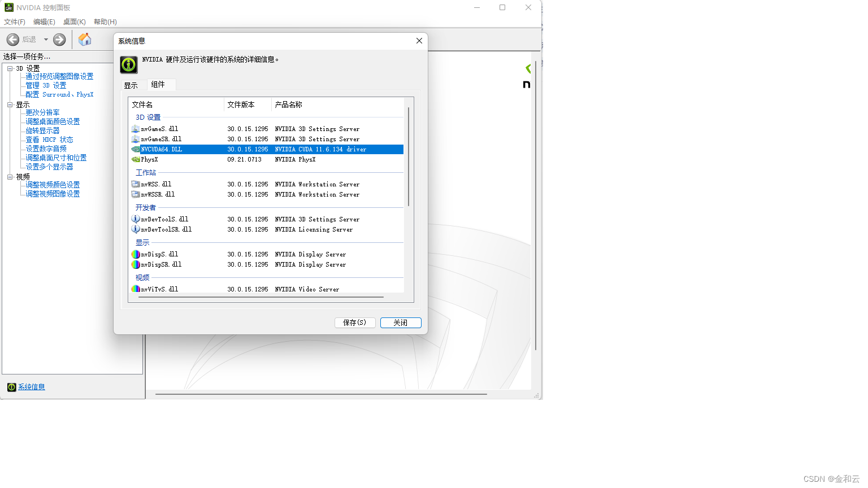Click the nvViTvS.dll color icon
This screenshot has width=868, height=488.
136,289
